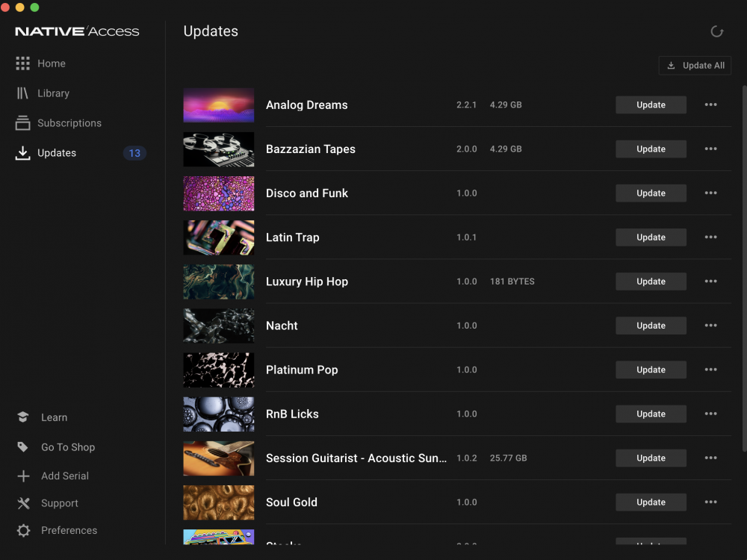747x560 pixels.
Task: Open more options for Nacht
Action: tap(711, 326)
